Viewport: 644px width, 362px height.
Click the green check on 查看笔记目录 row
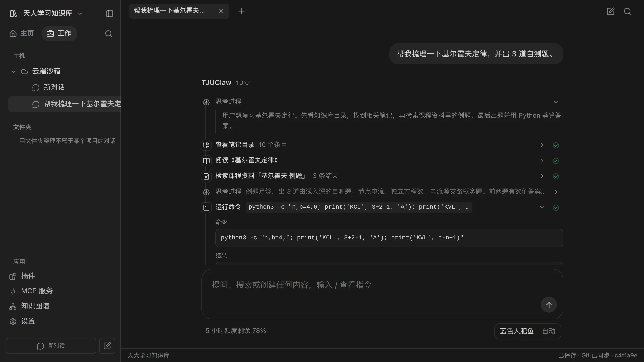[556, 145]
